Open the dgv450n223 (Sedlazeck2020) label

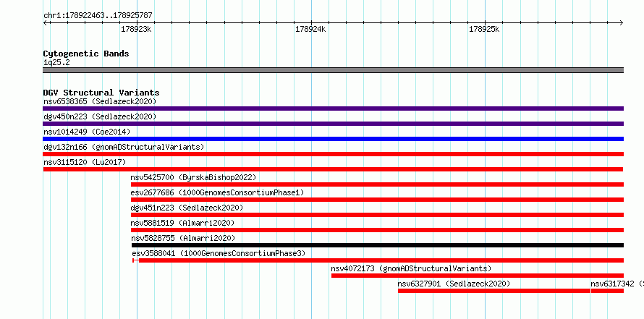pyautogui.click(x=100, y=116)
